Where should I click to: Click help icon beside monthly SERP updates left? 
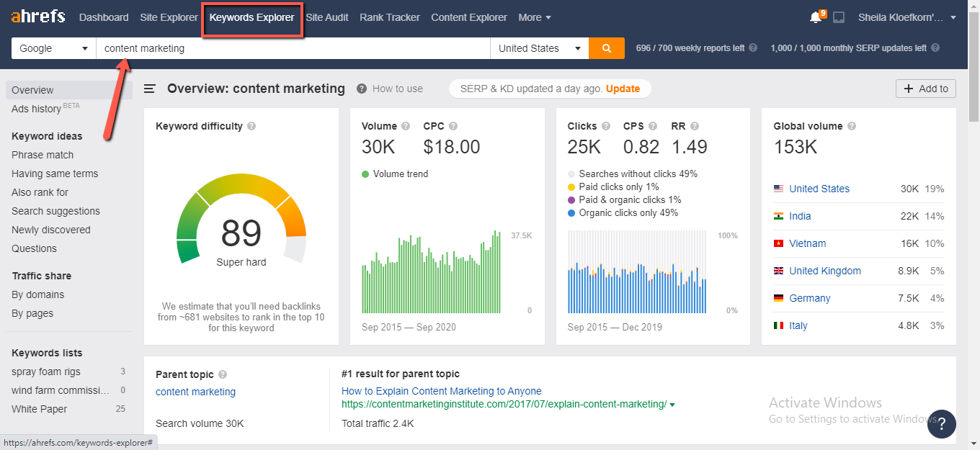(935, 48)
